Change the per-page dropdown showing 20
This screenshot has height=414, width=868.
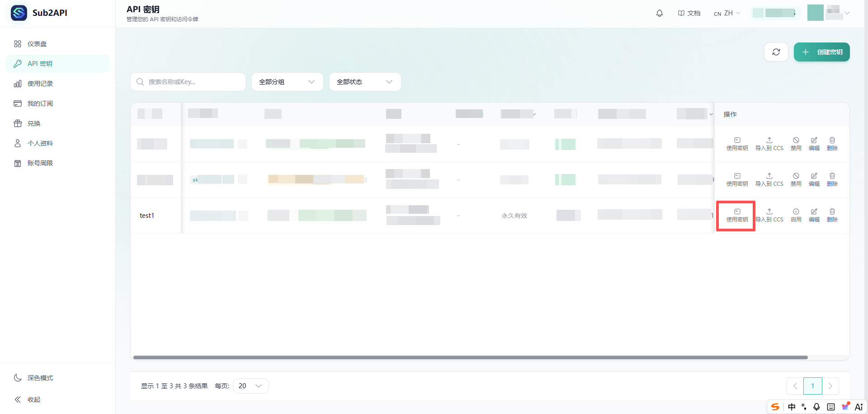(x=251, y=386)
